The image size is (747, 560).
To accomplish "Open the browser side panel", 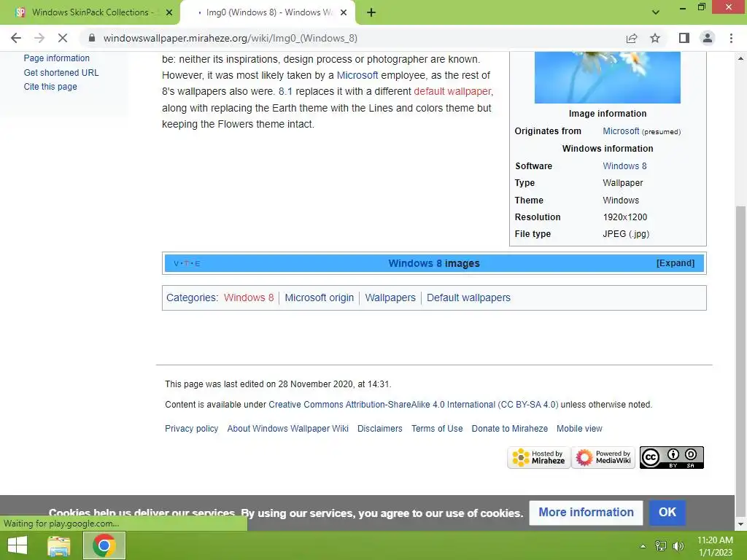I will coord(684,38).
